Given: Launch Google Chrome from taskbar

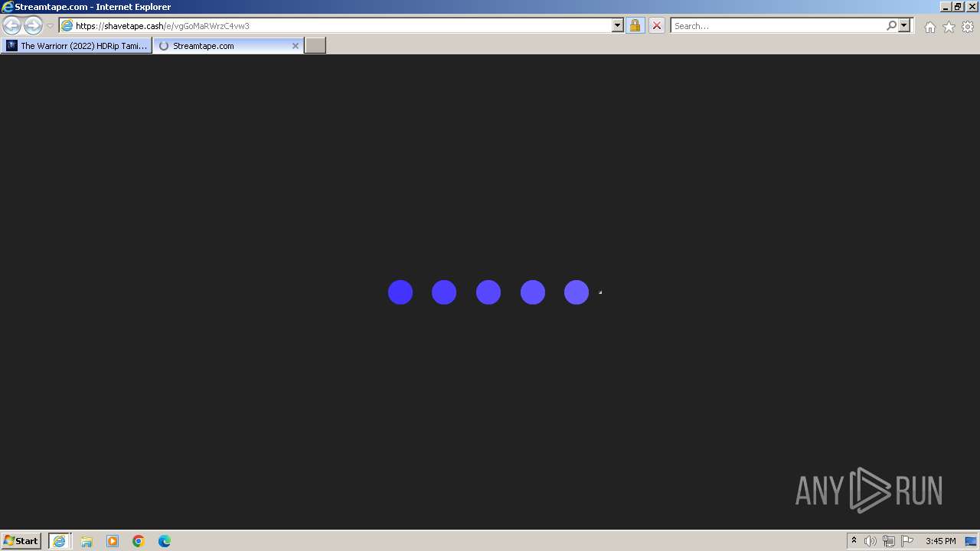Looking at the screenshot, I should click(x=139, y=541).
